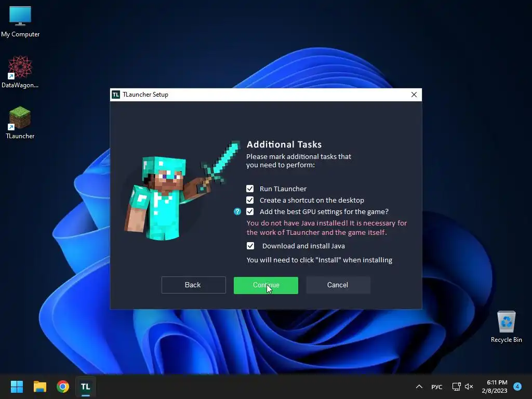Show hidden system tray icons
532x399 pixels.
coord(419,387)
